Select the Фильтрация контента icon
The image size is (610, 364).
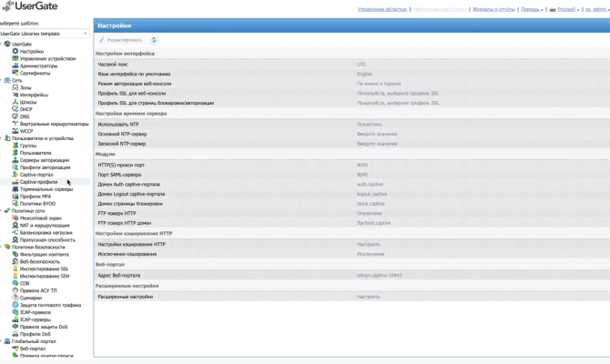click(x=15, y=254)
